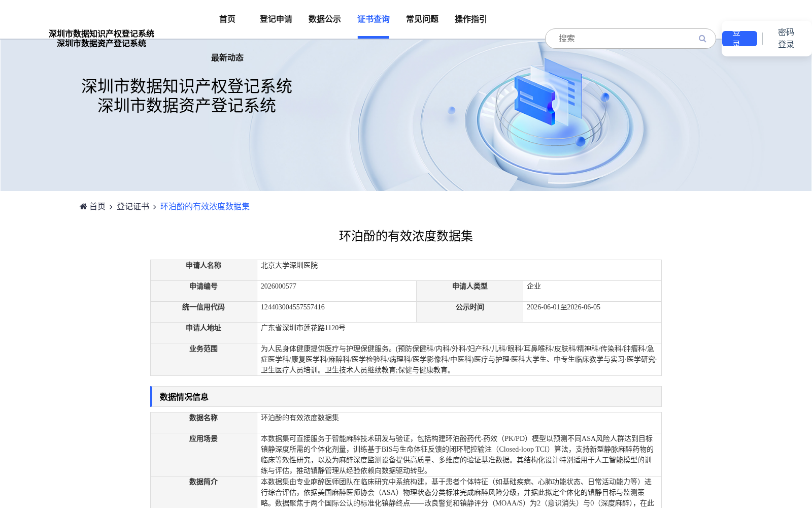Click the blue 登录 button
The height and width of the screenshot is (508, 812).
click(739, 39)
